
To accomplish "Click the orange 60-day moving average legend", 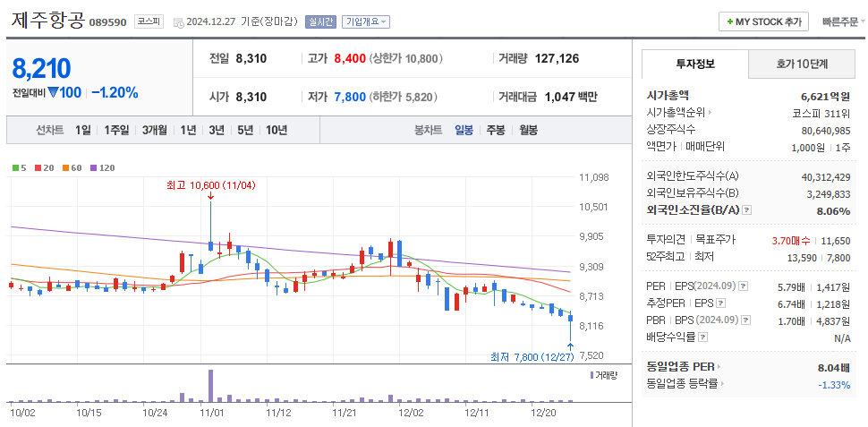I will [72, 167].
